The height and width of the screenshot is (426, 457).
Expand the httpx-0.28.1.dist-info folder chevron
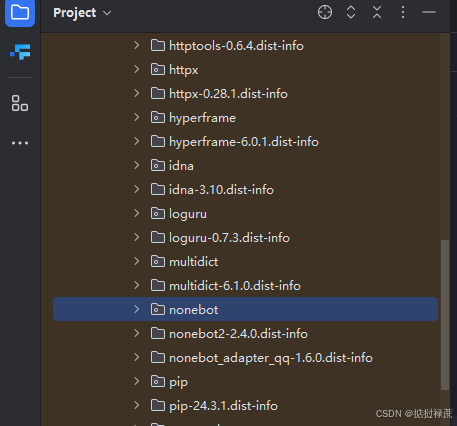point(136,93)
